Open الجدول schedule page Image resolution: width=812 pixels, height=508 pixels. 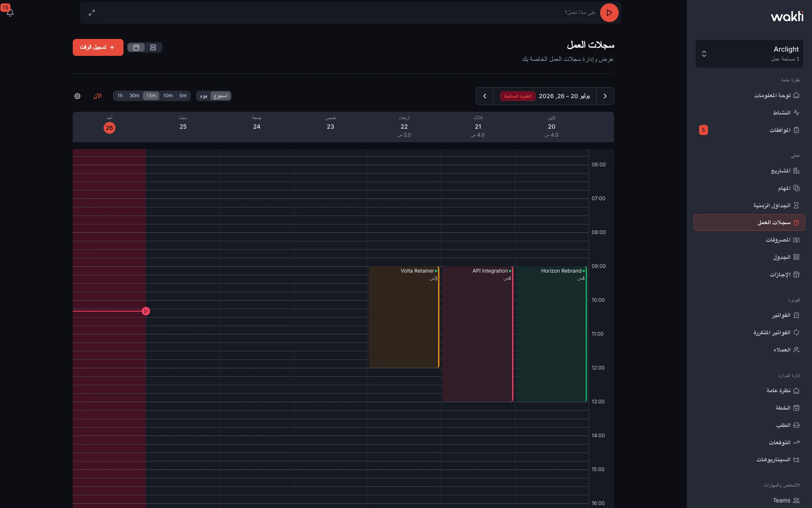(x=749, y=257)
